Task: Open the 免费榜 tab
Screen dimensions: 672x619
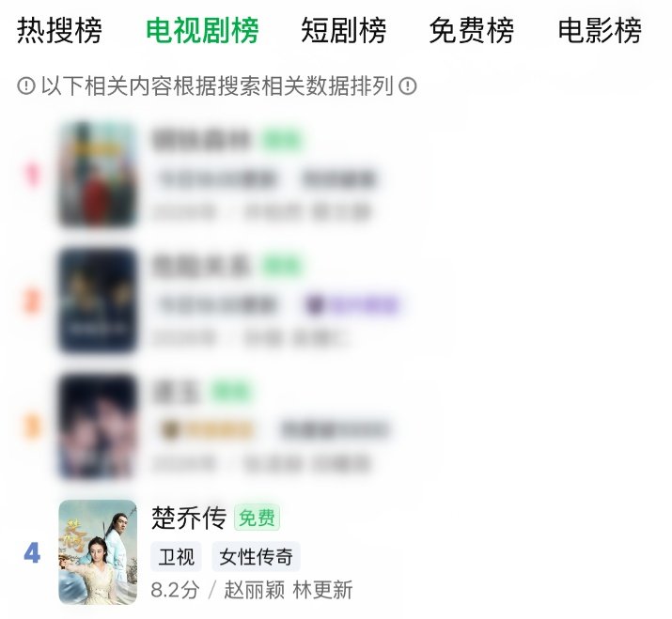Action: (x=472, y=31)
